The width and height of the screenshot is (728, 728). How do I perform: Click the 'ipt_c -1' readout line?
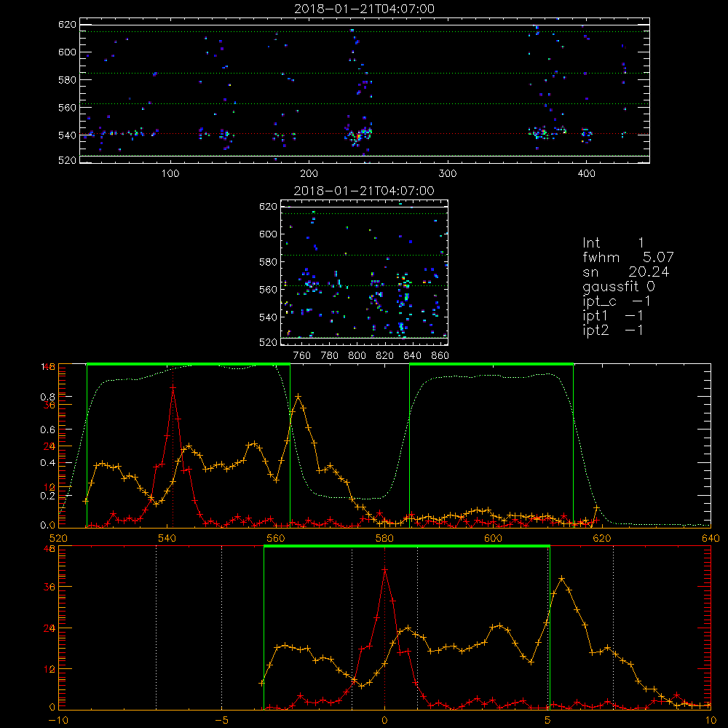pyautogui.click(x=617, y=301)
